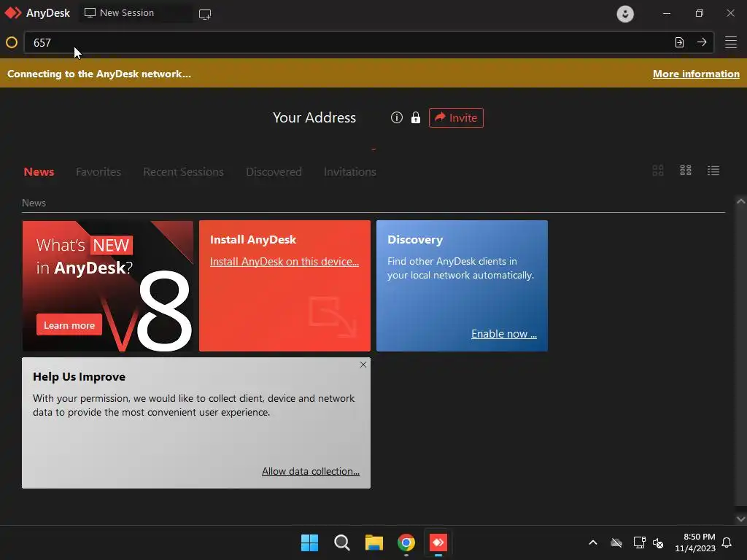Screen dimensions: 747x560
Task: Click the Your Address label
Action: point(314,117)
